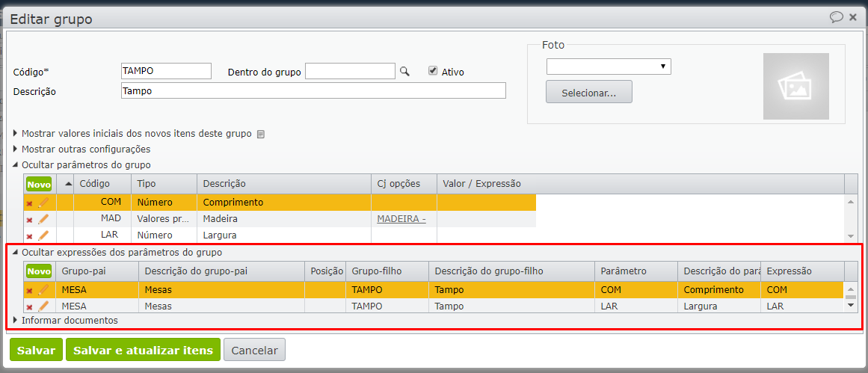The height and width of the screenshot is (373, 868).
Task: Select the LAR expression value cell
Action: [802, 306]
